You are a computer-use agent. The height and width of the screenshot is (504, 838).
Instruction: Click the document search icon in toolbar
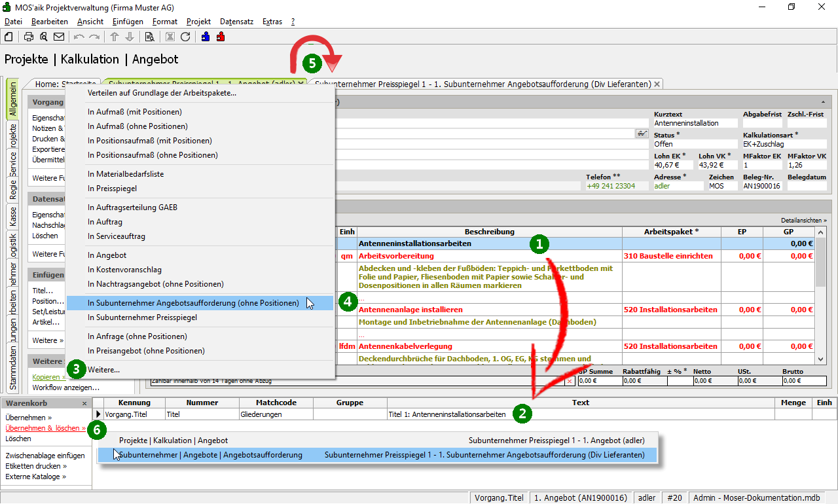[149, 37]
